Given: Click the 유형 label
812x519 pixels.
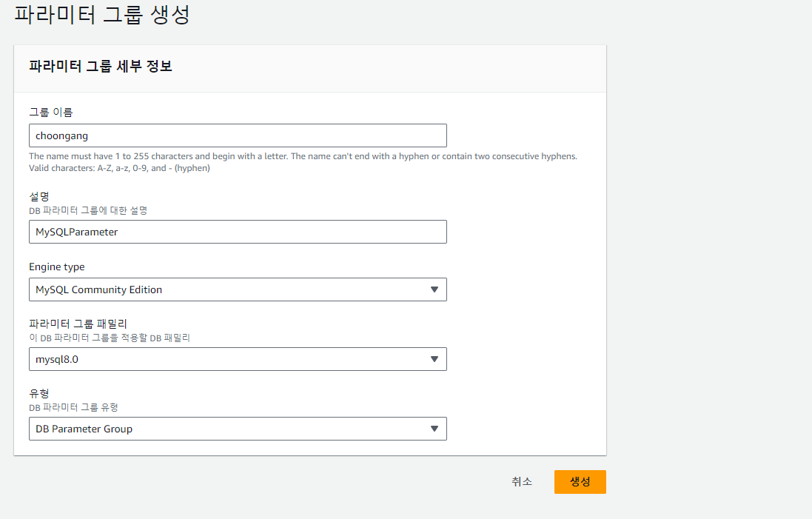Looking at the screenshot, I should 38,394.
